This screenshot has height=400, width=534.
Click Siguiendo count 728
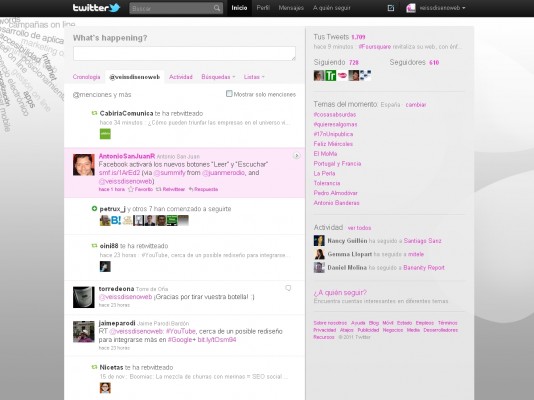pos(354,63)
